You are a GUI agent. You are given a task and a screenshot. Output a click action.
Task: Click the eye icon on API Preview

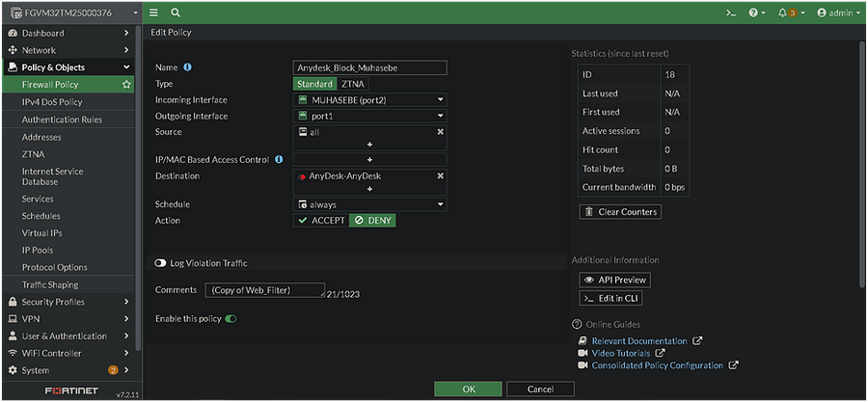(589, 280)
